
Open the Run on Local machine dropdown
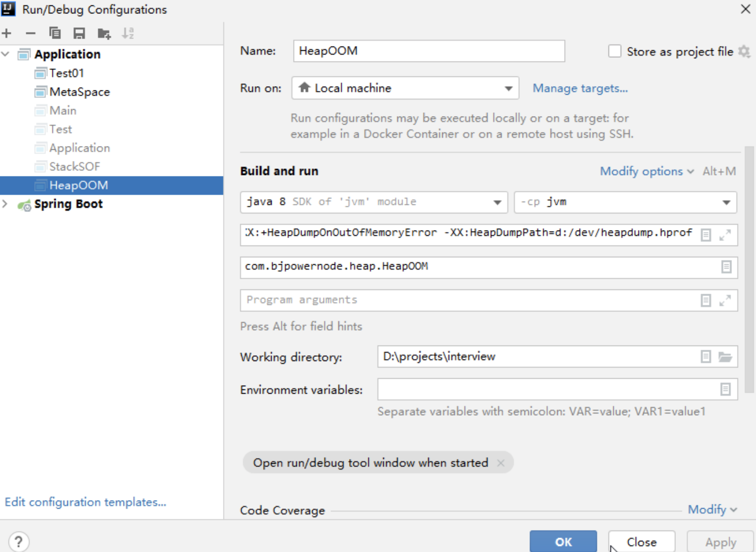click(405, 88)
